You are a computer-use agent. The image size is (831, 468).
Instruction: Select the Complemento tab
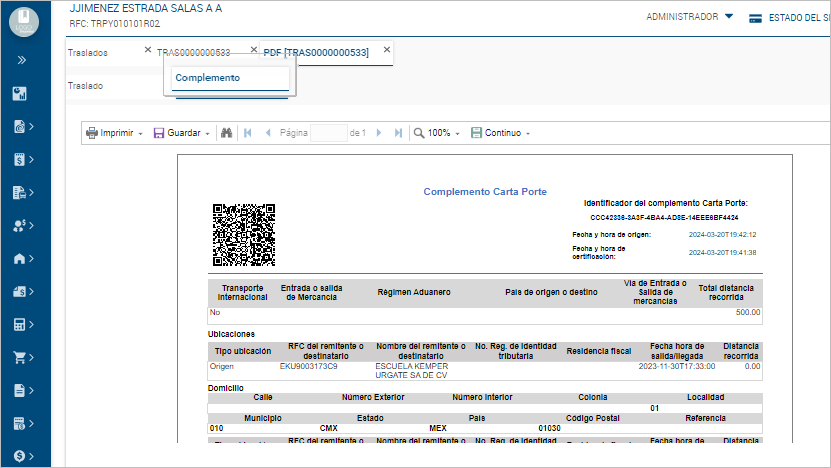207,78
